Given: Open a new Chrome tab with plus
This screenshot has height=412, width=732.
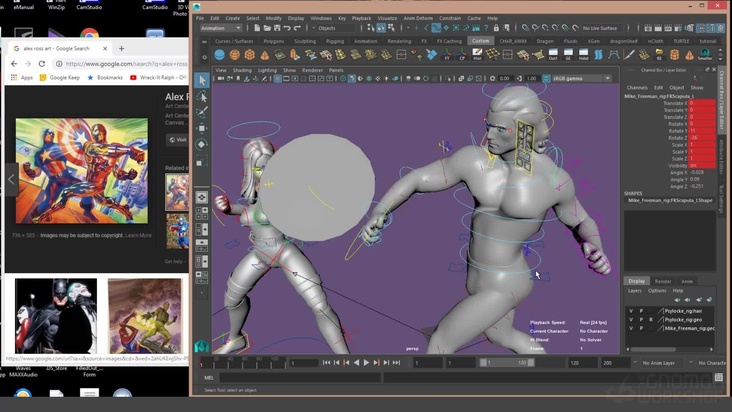Looking at the screenshot, I should (x=121, y=48).
